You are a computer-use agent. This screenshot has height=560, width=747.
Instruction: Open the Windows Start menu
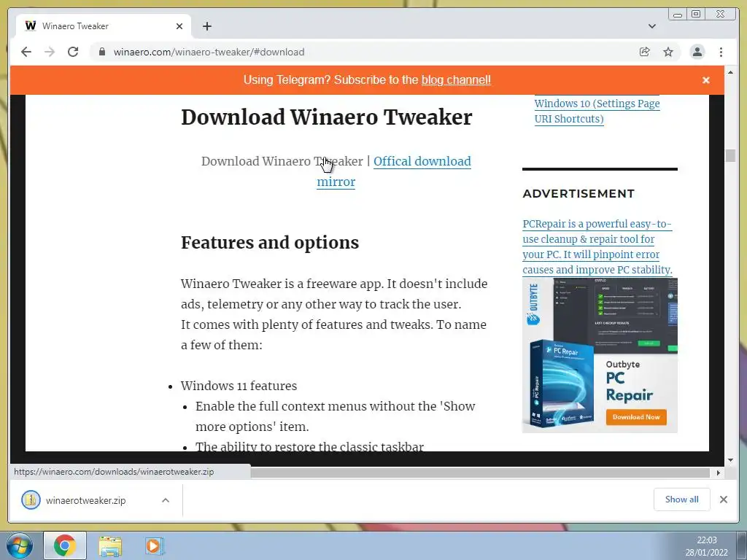pyautogui.click(x=19, y=545)
